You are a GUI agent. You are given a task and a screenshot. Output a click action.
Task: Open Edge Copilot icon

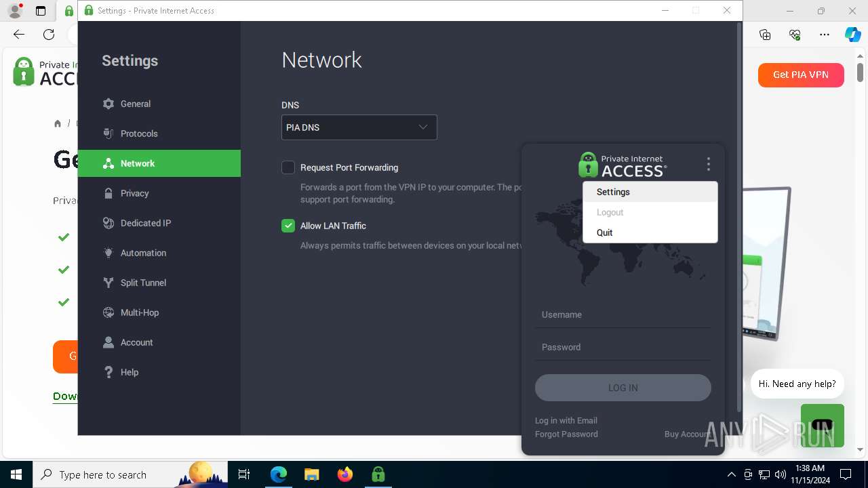852,35
